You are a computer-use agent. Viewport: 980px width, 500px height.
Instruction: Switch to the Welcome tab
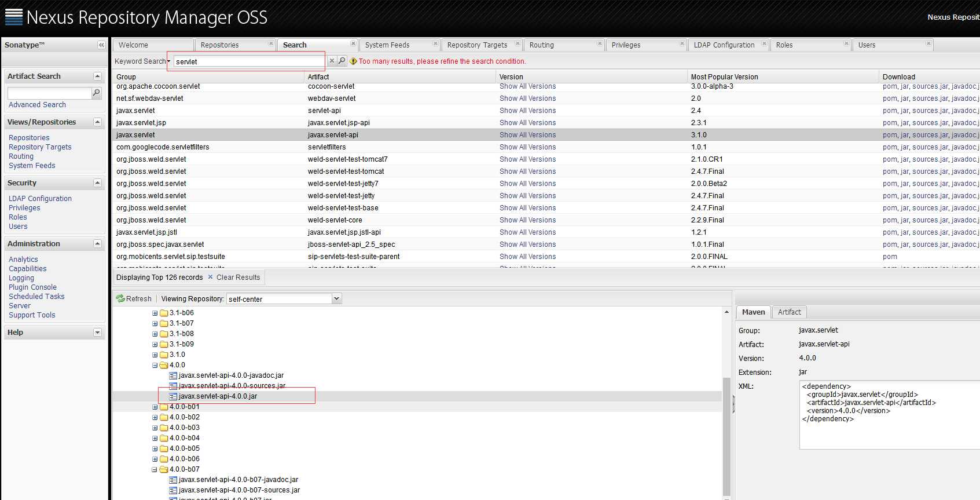coord(153,45)
